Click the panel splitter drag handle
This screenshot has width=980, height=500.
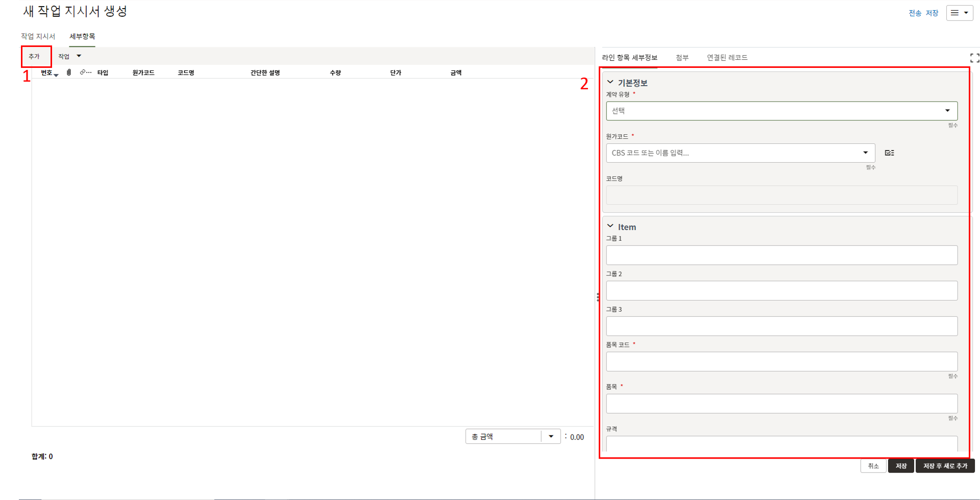(598, 297)
